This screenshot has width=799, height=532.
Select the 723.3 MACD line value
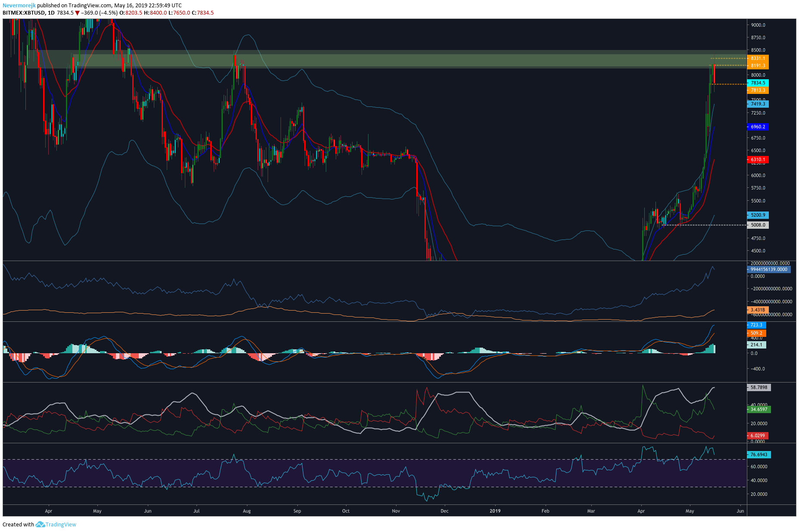[756, 325]
